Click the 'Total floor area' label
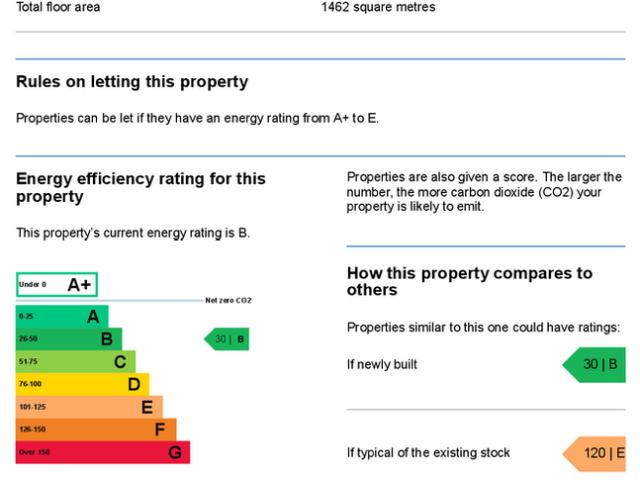Image resolution: width=640 pixels, height=480 pixels. pos(58,8)
